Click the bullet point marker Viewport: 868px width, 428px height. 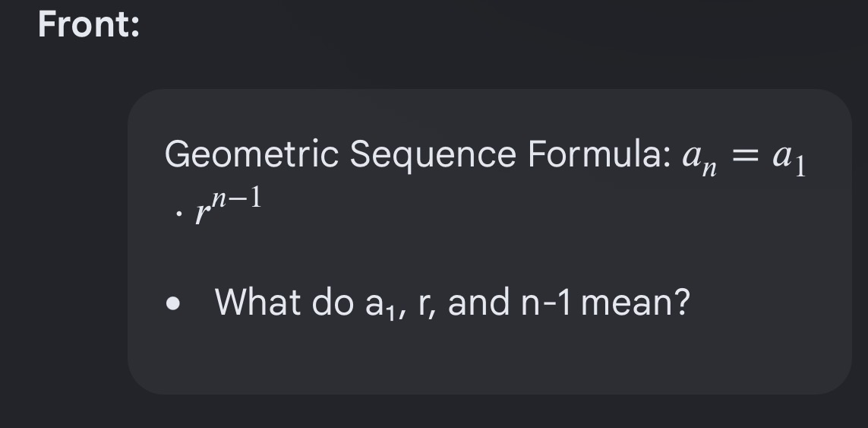pyautogui.click(x=173, y=303)
